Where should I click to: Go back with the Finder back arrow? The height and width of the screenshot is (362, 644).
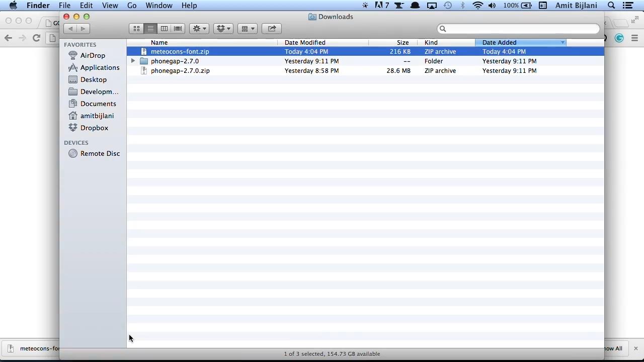(70, 29)
